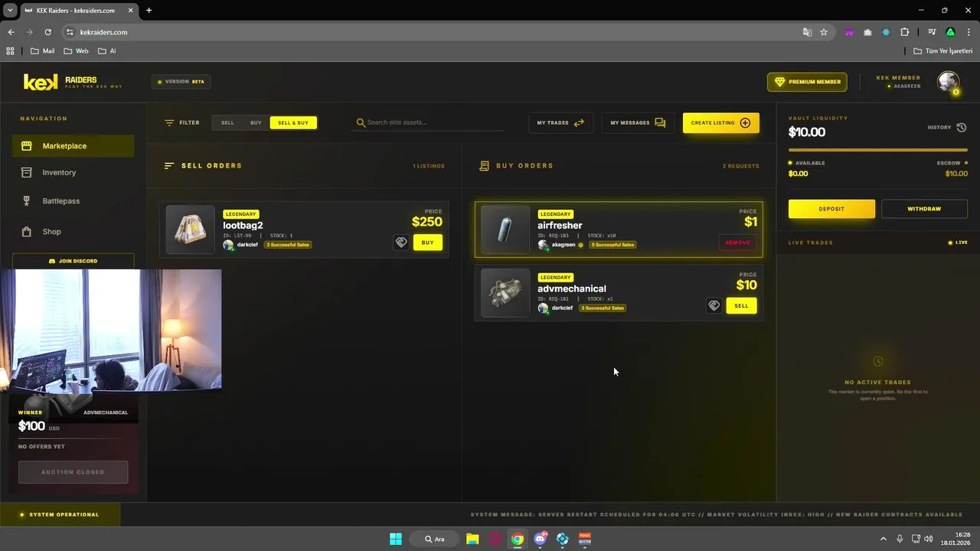The width and height of the screenshot is (980, 551).
Task: Click the disabled Auction Closed button
Action: (73, 472)
